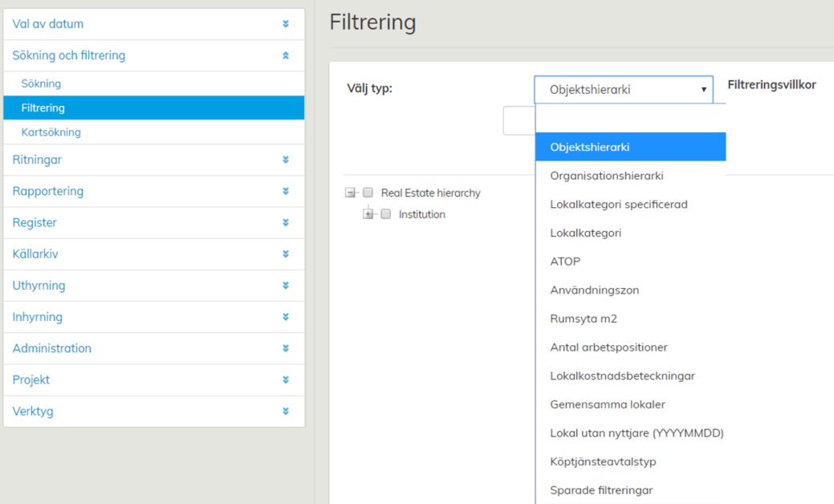Expand Ritningar with its chevron icon

click(286, 160)
